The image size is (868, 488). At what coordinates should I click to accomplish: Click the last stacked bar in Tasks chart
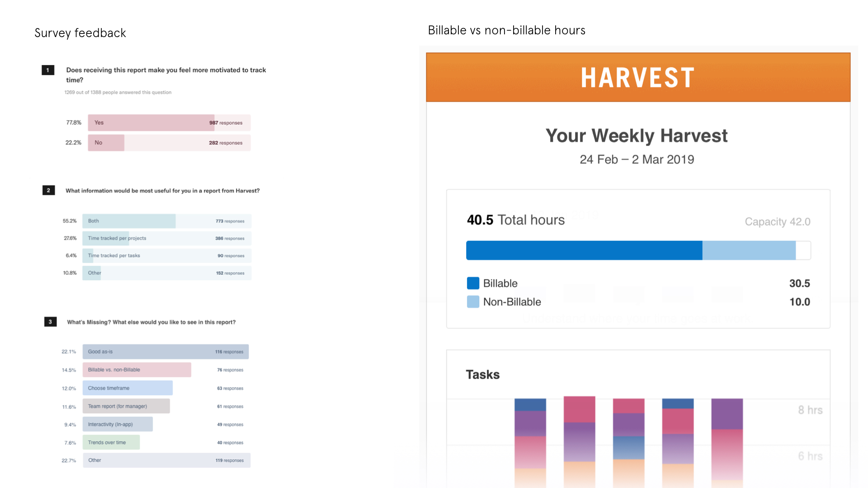727,443
